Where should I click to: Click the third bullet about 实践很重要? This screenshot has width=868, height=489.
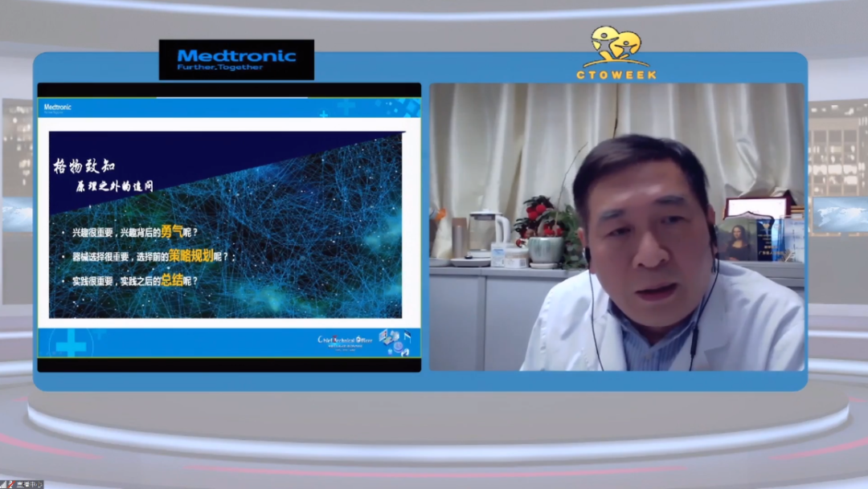pyautogui.click(x=129, y=281)
